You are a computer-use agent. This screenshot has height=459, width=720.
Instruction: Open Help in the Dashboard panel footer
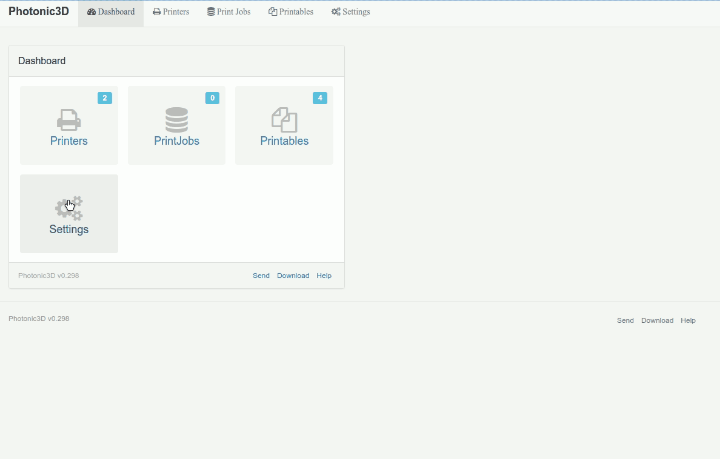coord(324,275)
